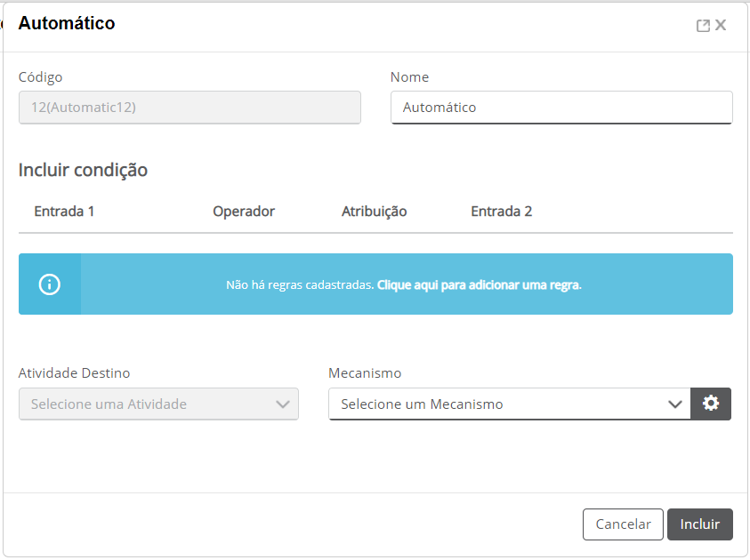Select the Entrada 2 column header
The image size is (750, 560).
pos(501,212)
